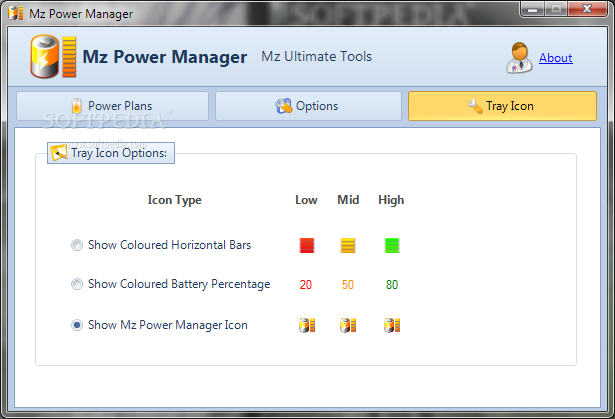Select Show Mz Power Manager Icon radio
The height and width of the screenshot is (419, 615).
[77, 325]
